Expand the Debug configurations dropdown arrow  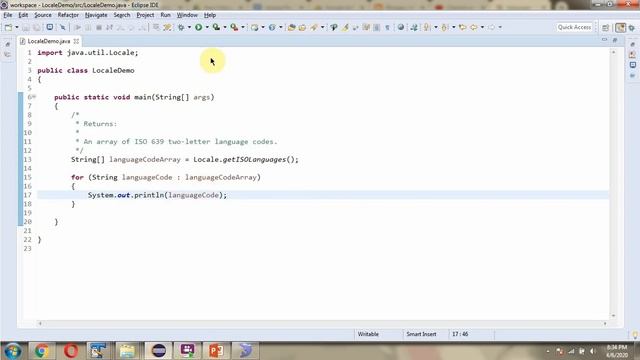(x=189, y=27)
